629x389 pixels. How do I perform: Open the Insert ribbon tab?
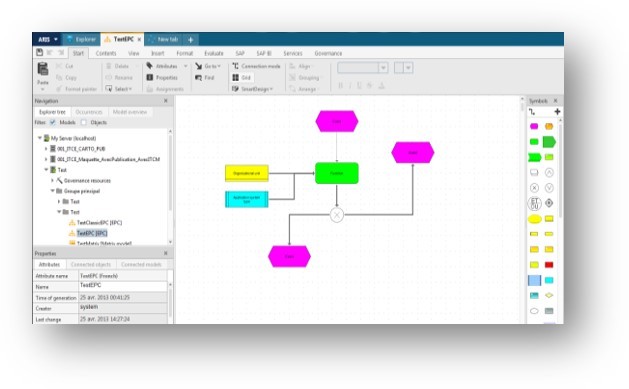click(x=158, y=53)
